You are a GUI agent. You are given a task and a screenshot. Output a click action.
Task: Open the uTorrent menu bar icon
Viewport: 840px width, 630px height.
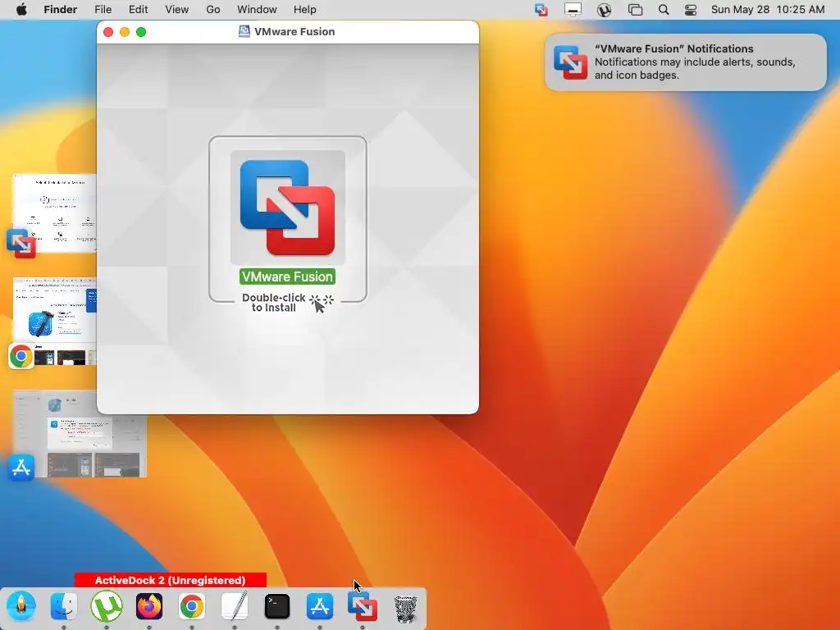(x=605, y=10)
